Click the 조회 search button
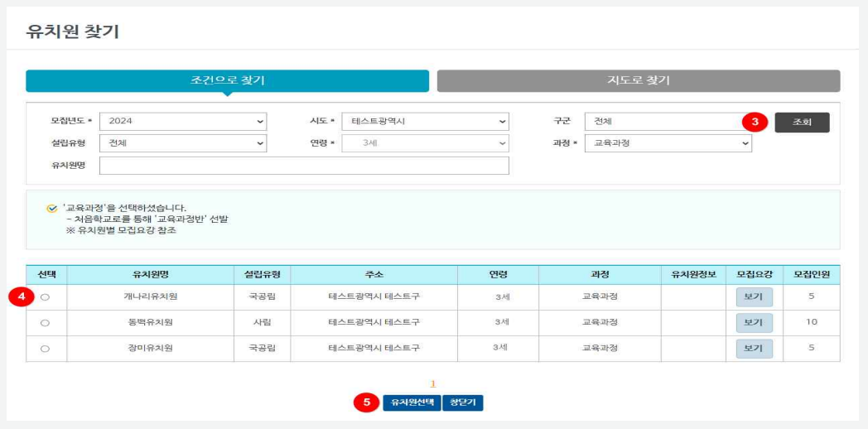This screenshot has height=429, width=868. [802, 123]
